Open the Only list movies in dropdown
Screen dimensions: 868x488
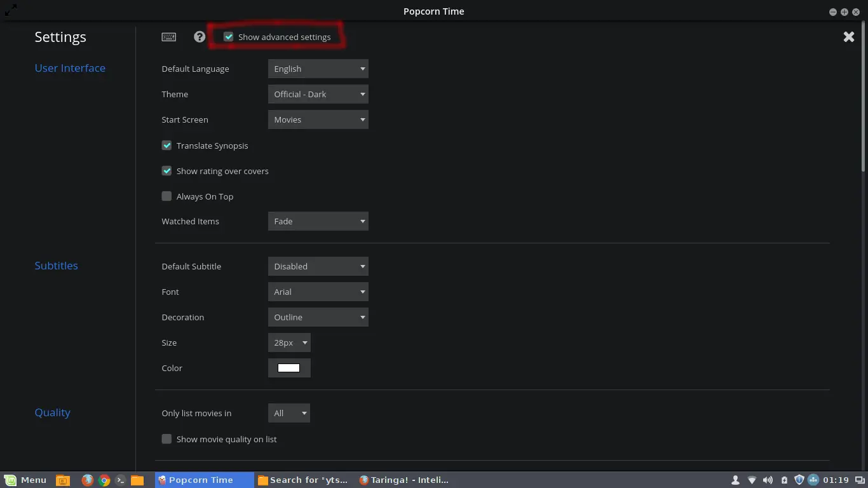point(288,413)
